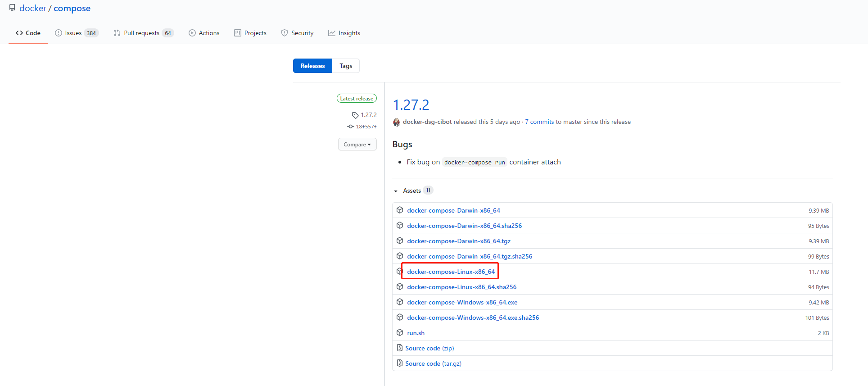Click the zip file icon beside Source code (zip)
Viewport: 868px width, 386px height.
(399, 348)
